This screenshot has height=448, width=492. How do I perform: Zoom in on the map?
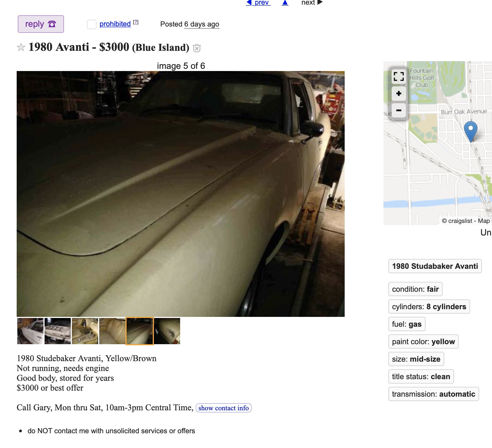point(399,93)
